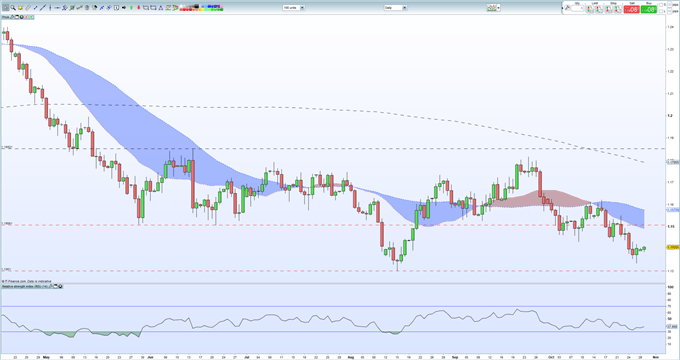This screenshot has height=360, width=680.
Task: Open Relative strength index settings wrench
Action: pyautogui.click(x=50, y=286)
